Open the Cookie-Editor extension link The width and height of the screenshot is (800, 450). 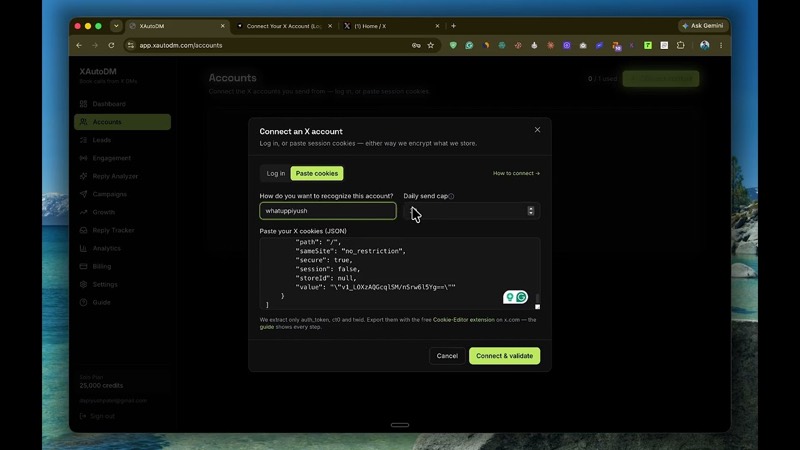click(464, 320)
